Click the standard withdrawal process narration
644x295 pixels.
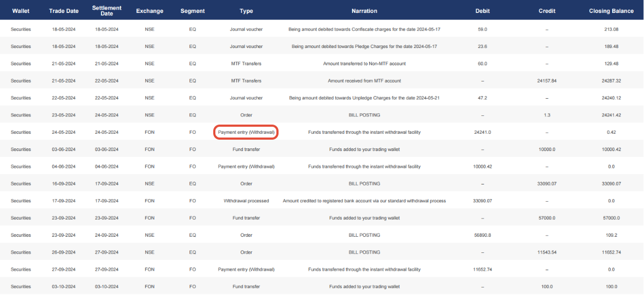(364, 201)
